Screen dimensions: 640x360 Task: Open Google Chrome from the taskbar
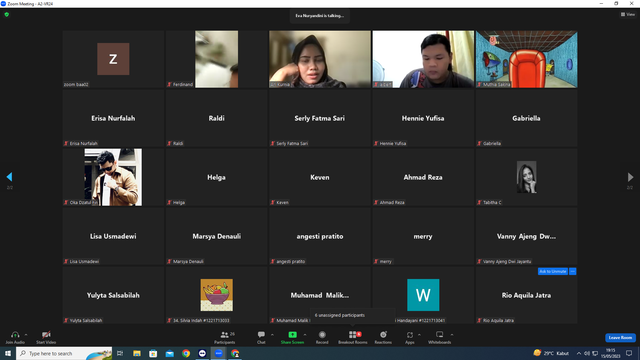(x=186, y=353)
